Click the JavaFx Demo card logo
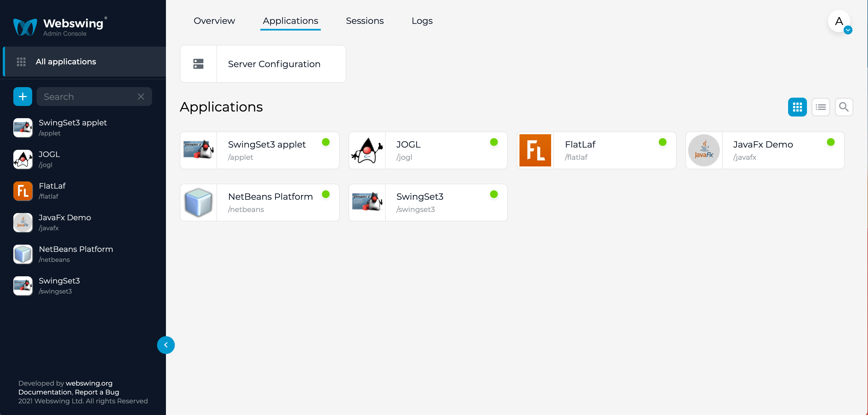The image size is (868, 415). (x=704, y=150)
